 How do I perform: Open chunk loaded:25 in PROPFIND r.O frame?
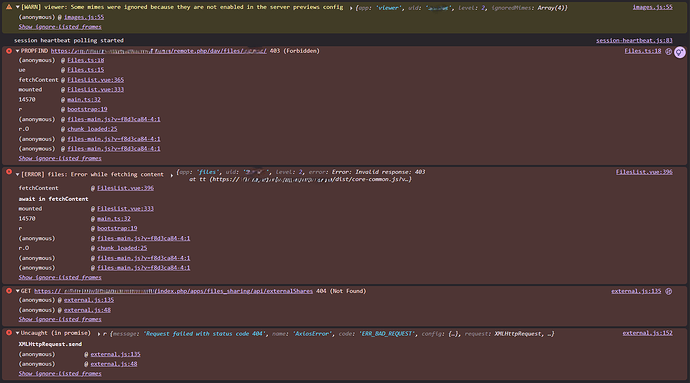92,129
